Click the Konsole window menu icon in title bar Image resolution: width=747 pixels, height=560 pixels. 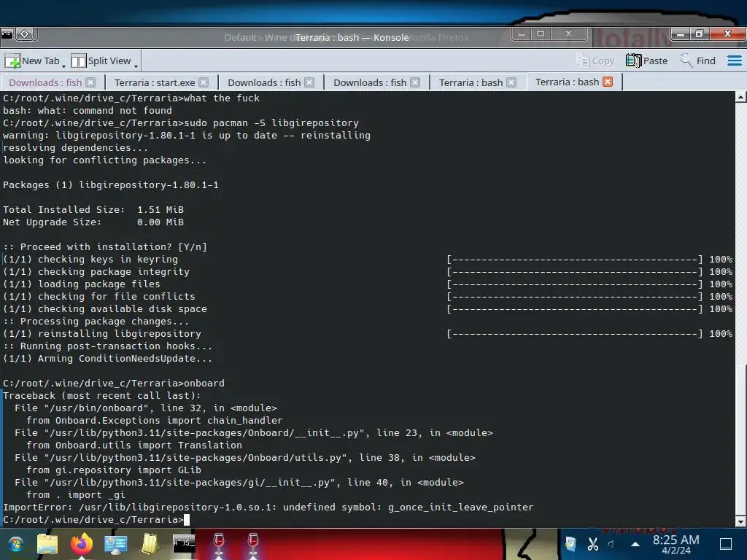coord(7,34)
